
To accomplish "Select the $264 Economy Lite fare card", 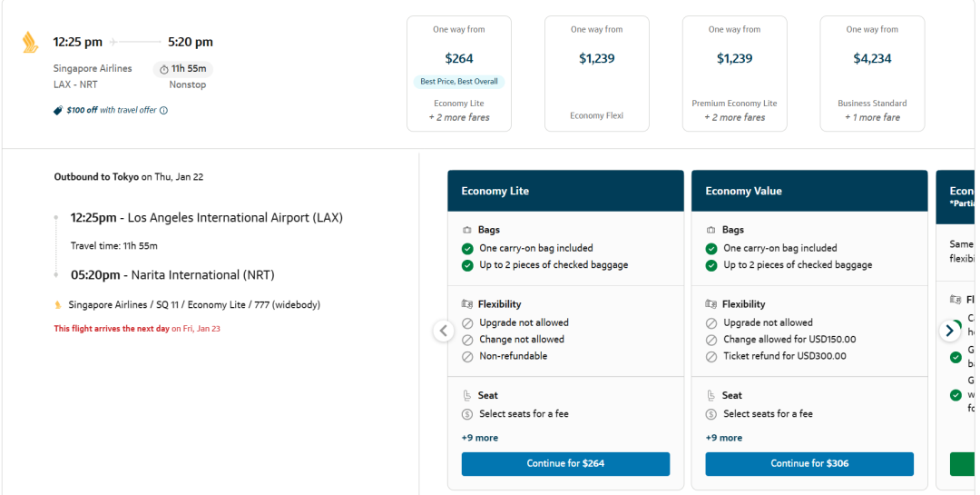I will tap(459, 74).
